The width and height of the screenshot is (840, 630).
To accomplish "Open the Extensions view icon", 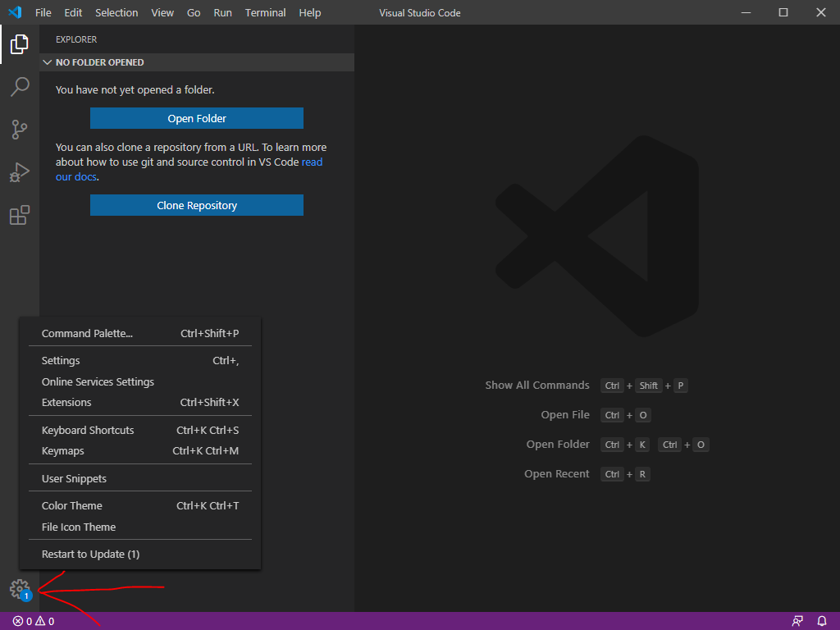I will point(20,215).
